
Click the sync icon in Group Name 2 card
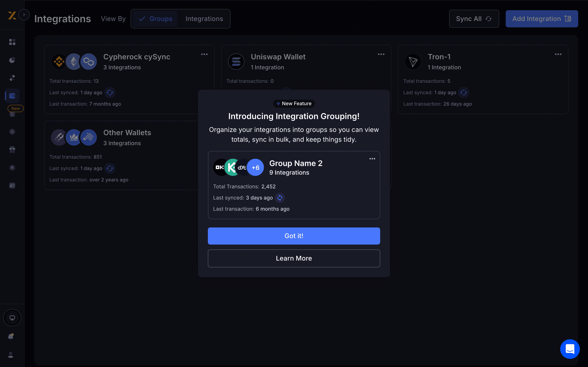click(x=280, y=198)
